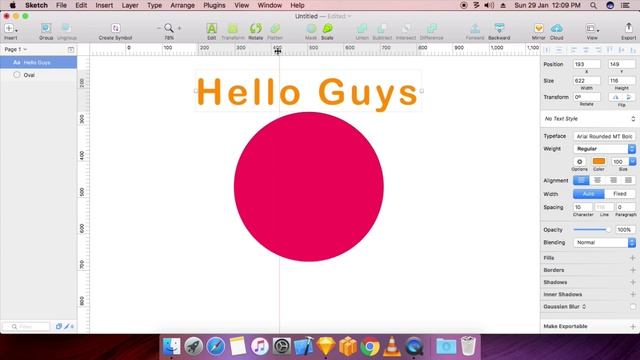Move layer Forward
640x360 pixels.
(x=475, y=28)
